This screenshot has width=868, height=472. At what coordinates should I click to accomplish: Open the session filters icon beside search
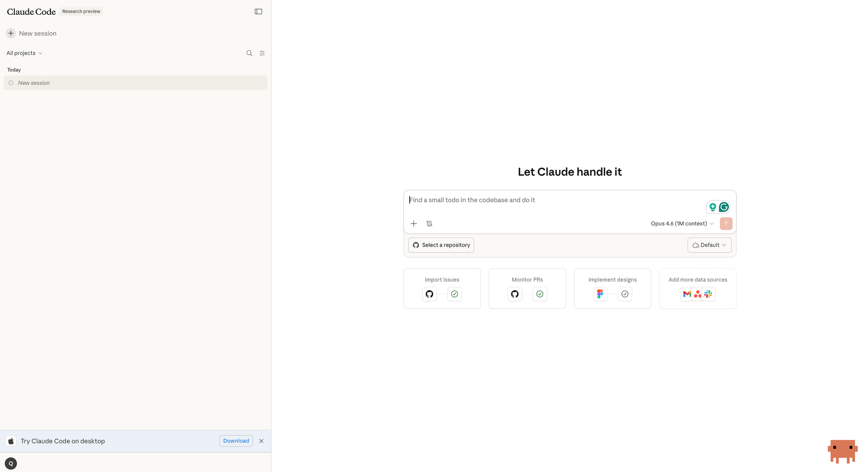tap(262, 53)
